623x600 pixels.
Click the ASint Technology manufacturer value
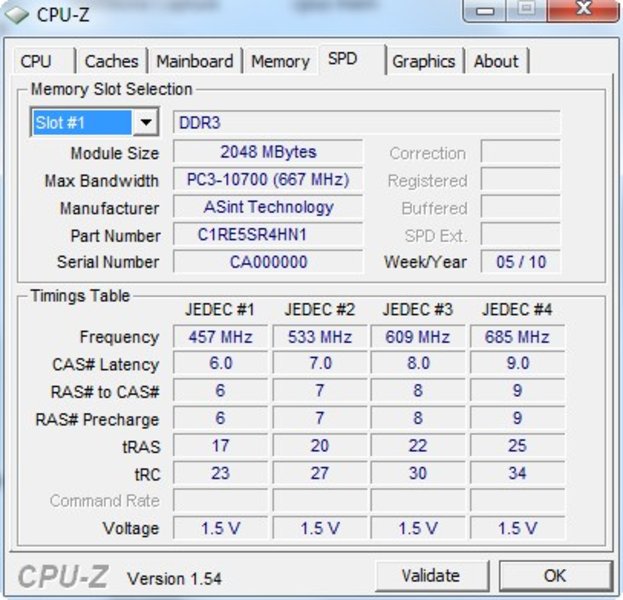[x=268, y=207]
